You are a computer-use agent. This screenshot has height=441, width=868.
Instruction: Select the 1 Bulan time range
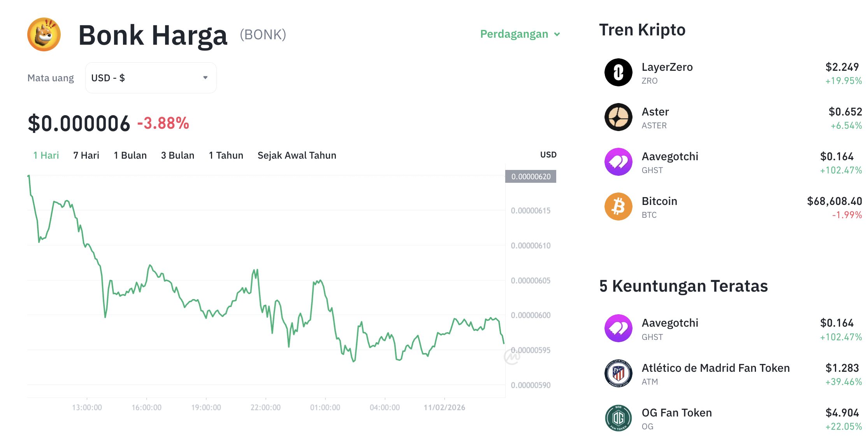(130, 155)
